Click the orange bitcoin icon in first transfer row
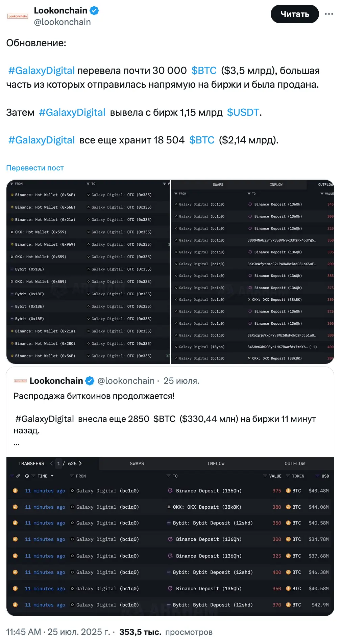 pos(15,491)
